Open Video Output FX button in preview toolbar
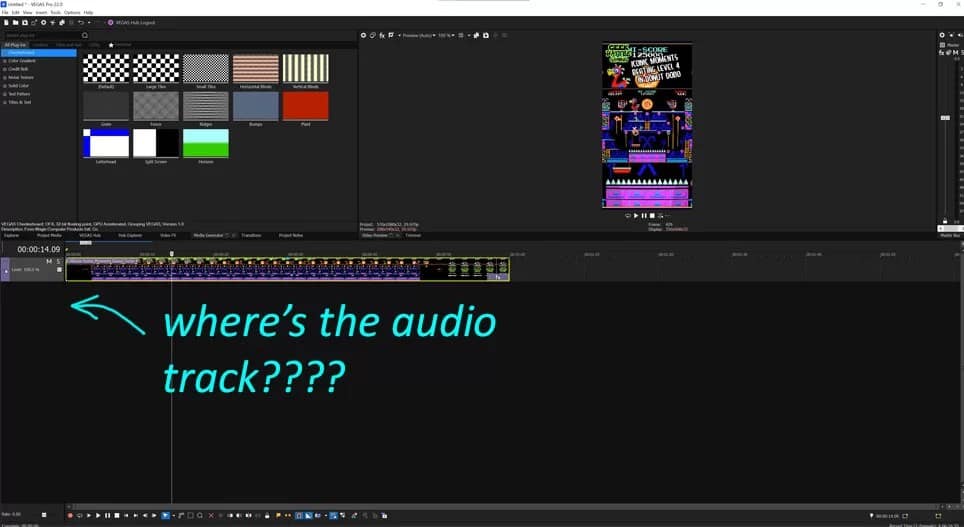The height and width of the screenshot is (527, 964). click(382, 36)
